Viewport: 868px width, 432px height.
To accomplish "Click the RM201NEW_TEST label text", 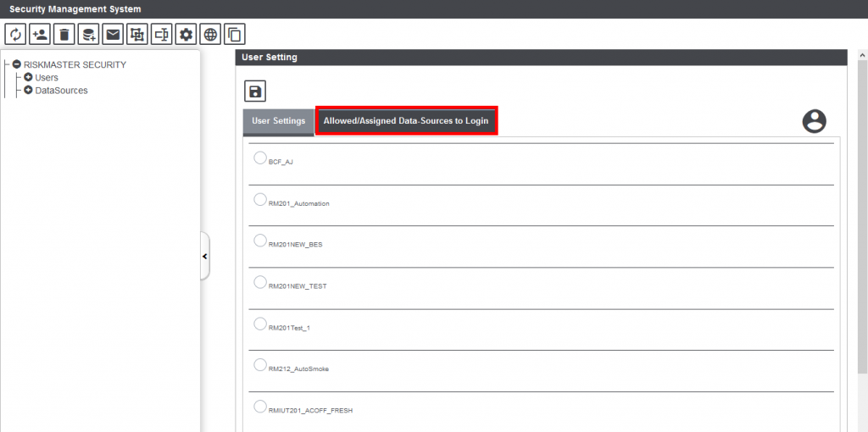I will [x=298, y=286].
